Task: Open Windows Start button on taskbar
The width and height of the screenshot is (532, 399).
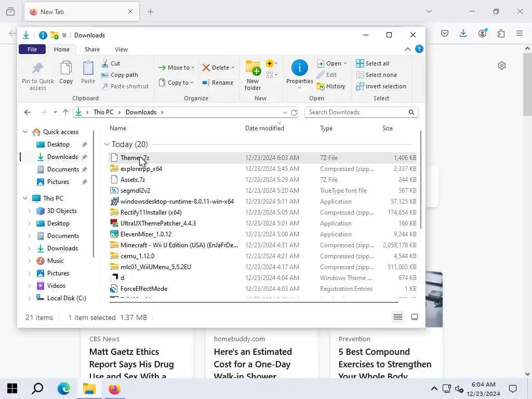Action: [x=12, y=389]
